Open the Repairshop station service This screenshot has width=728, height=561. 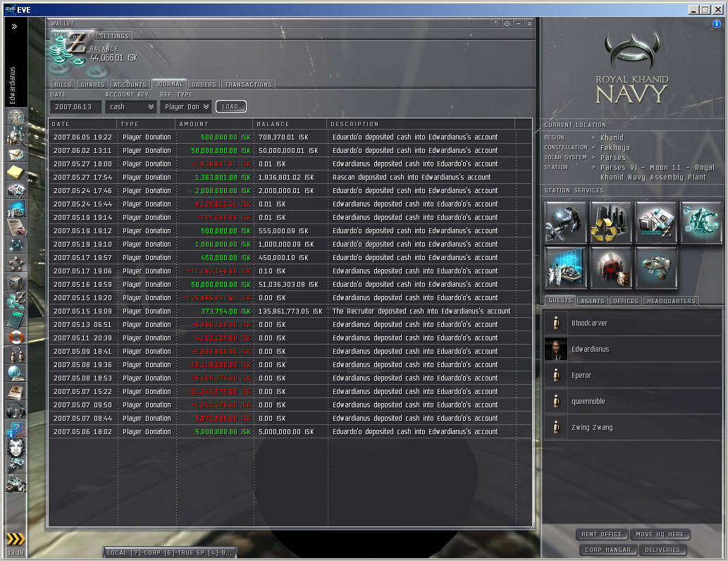tap(565, 222)
